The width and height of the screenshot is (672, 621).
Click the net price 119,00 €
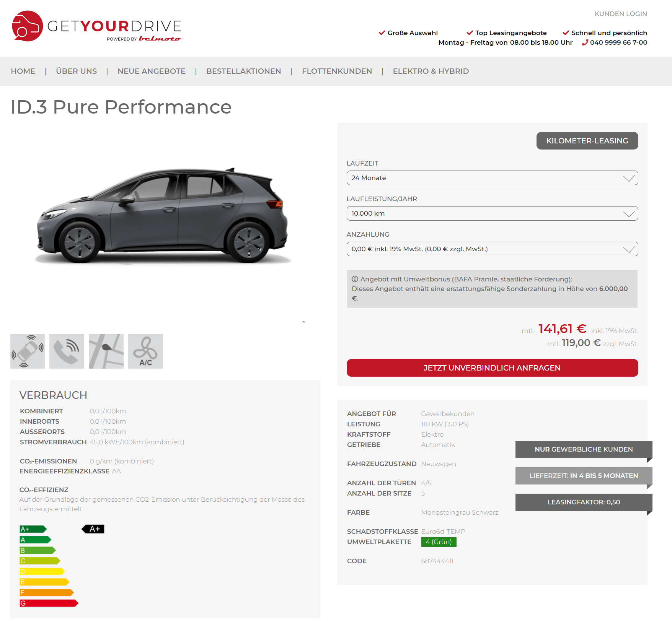tap(581, 343)
